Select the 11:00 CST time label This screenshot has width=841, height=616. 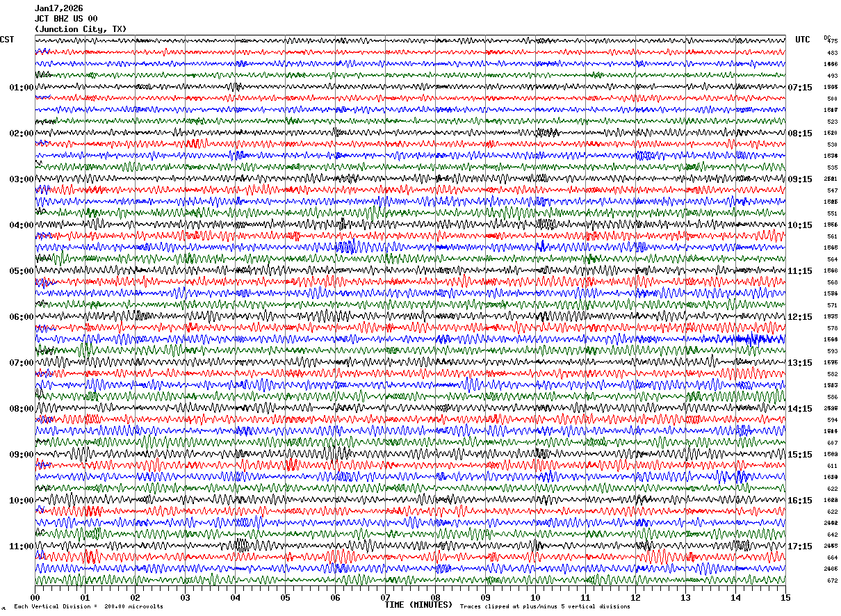pos(21,546)
